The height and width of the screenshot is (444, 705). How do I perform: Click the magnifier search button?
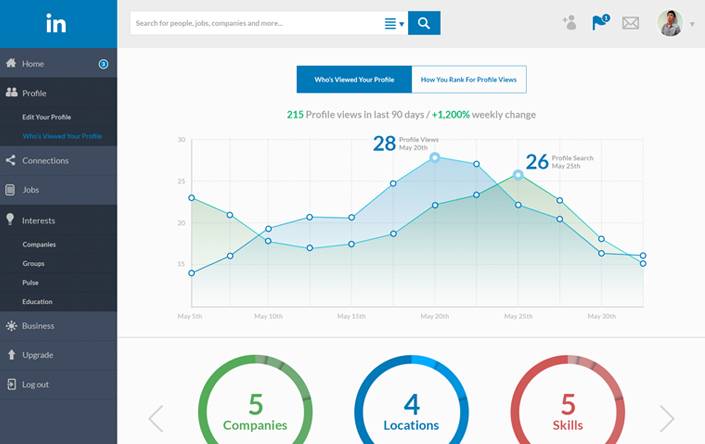coord(424,23)
